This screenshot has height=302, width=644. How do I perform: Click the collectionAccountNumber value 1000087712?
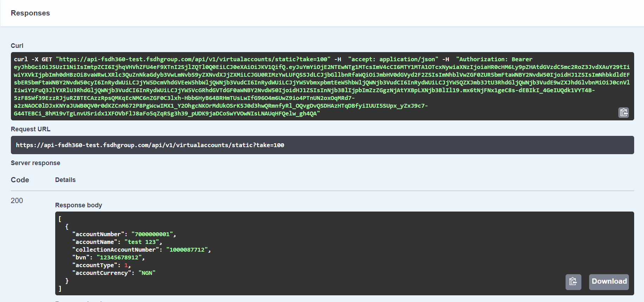coord(187,250)
